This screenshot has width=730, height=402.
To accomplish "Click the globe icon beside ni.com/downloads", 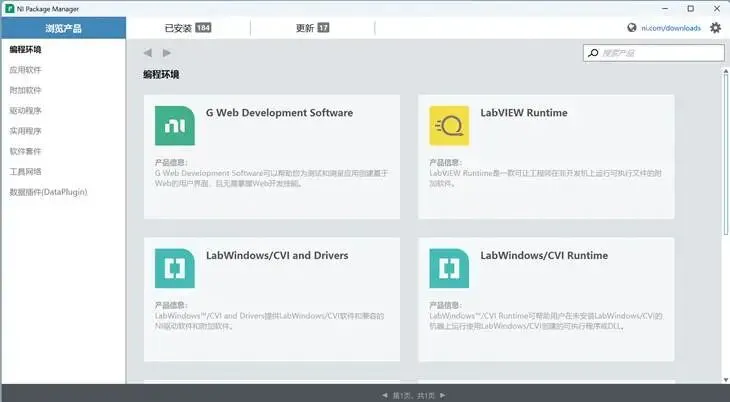I will [632, 27].
